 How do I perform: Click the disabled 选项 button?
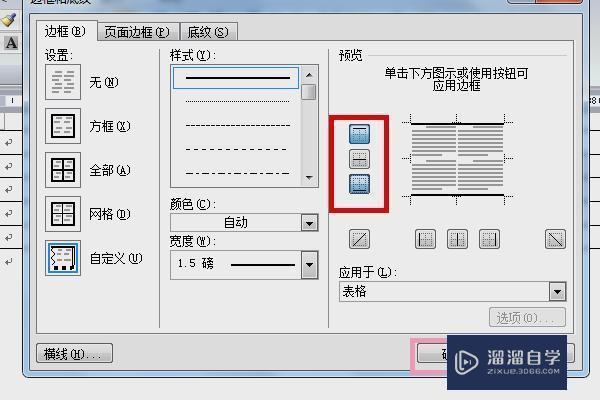[527, 317]
